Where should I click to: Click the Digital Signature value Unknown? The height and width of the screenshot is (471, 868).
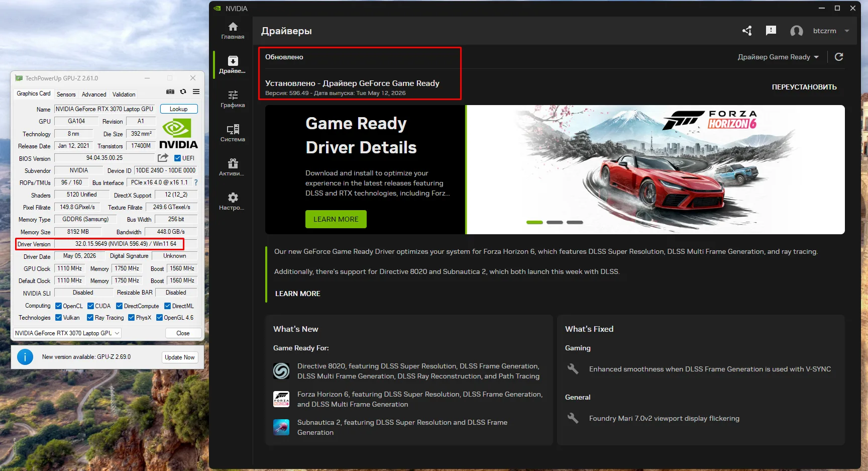point(175,256)
